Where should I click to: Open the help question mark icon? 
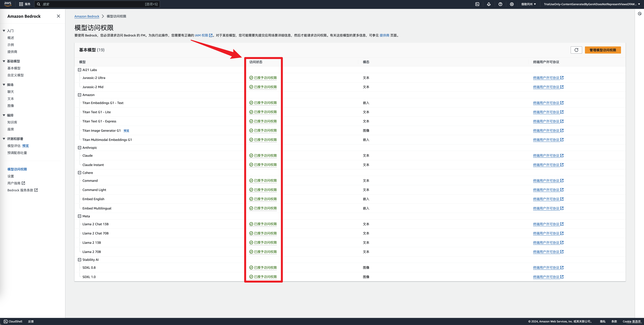coord(500,4)
